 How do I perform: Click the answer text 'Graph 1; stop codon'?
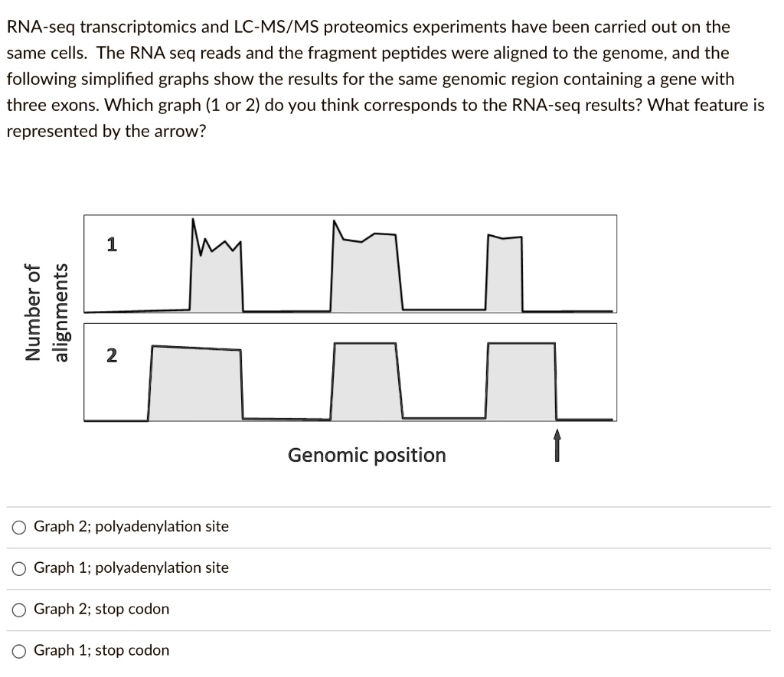click(103, 650)
